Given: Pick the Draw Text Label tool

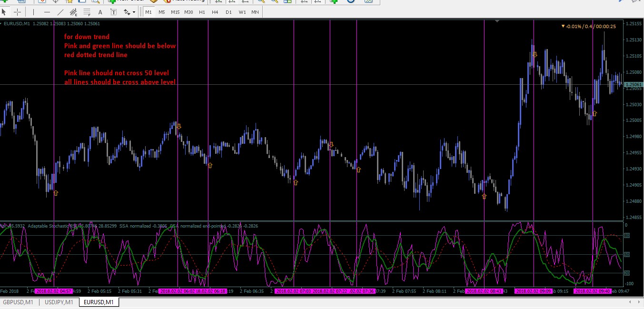Looking at the screenshot, I should [x=113, y=12].
